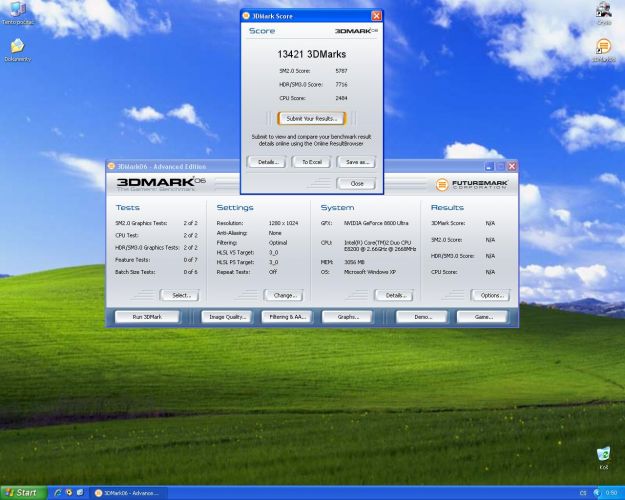
Task: Click the SM2.0 Graphics Tests label
Action: pos(141,223)
